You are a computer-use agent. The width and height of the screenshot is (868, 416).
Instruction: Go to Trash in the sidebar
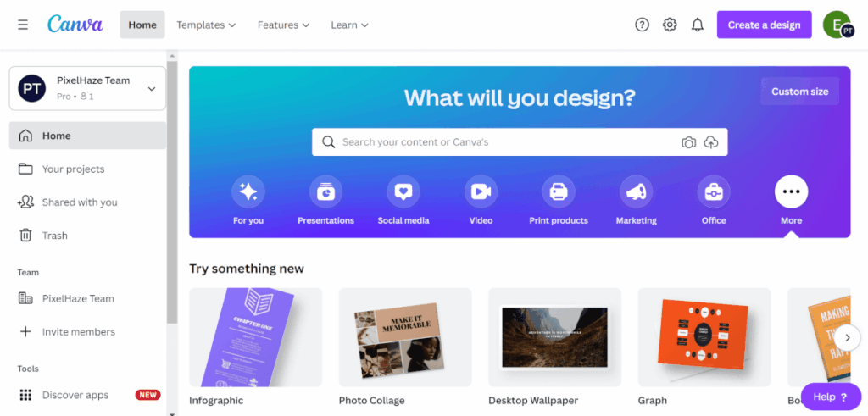(x=87, y=235)
